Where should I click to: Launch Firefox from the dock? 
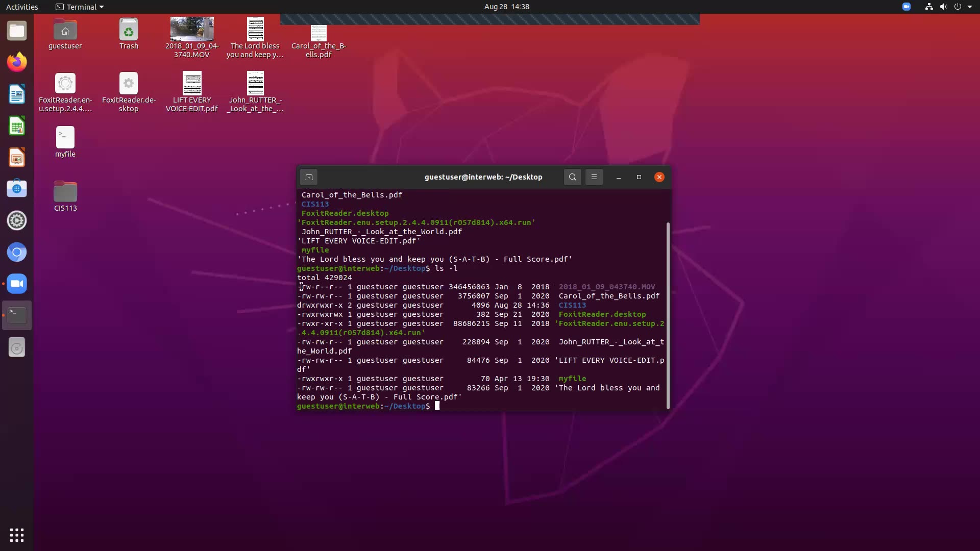17,62
